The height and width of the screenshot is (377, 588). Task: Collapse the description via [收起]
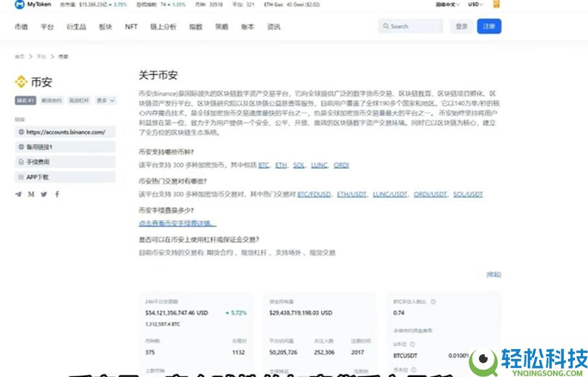point(493,274)
